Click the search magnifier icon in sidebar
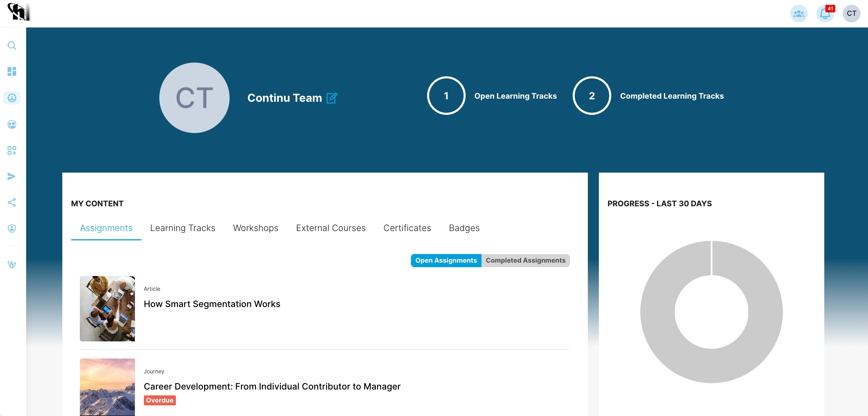The width and height of the screenshot is (868, 416). [x=12, y=46]
